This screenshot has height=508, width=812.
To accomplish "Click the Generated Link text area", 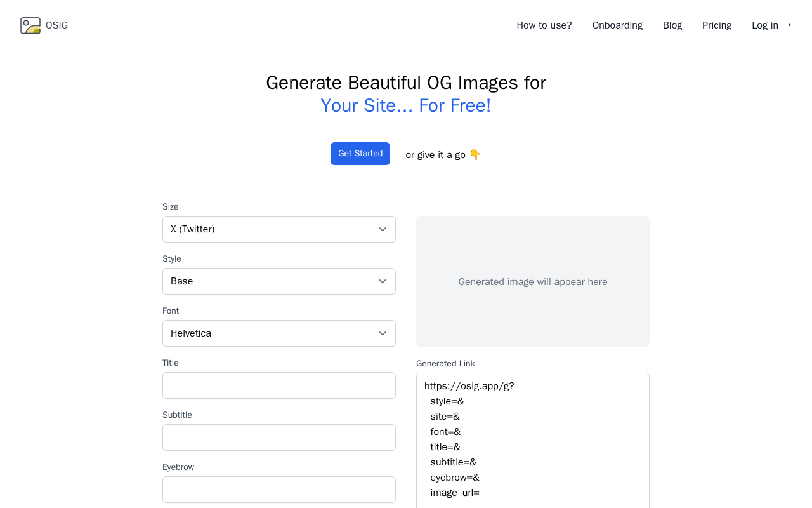I will [533, 441].
